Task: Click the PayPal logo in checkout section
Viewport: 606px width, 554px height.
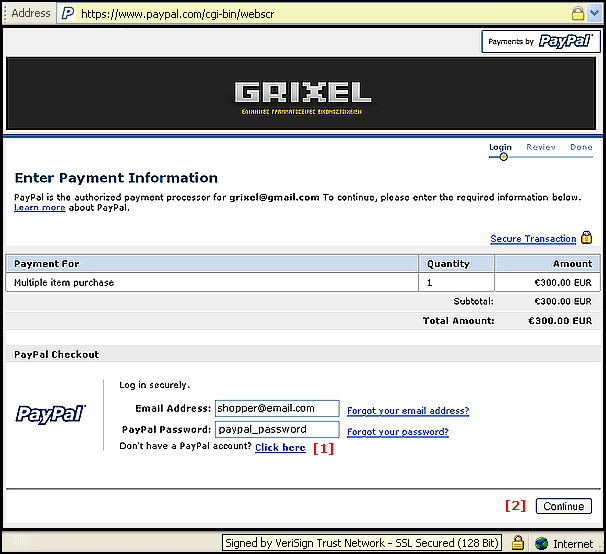Action: tap(51, 414)
